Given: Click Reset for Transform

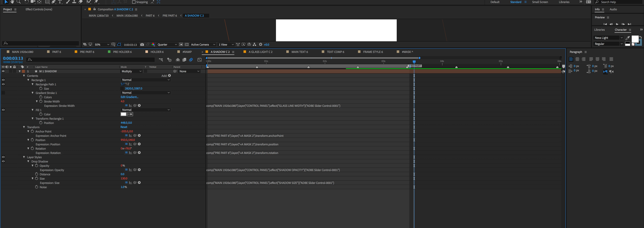Looking at the screenshot, I should click(x=124, y=127).
